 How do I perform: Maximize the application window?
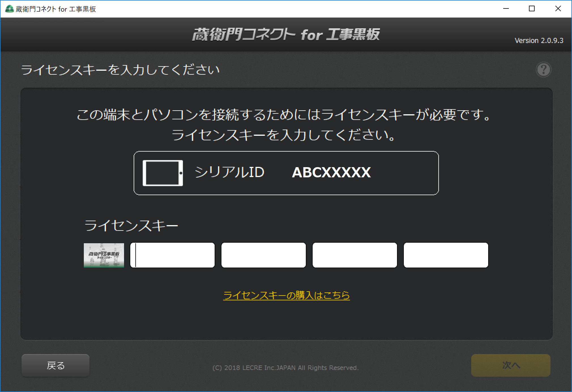[x=532, y=9]
